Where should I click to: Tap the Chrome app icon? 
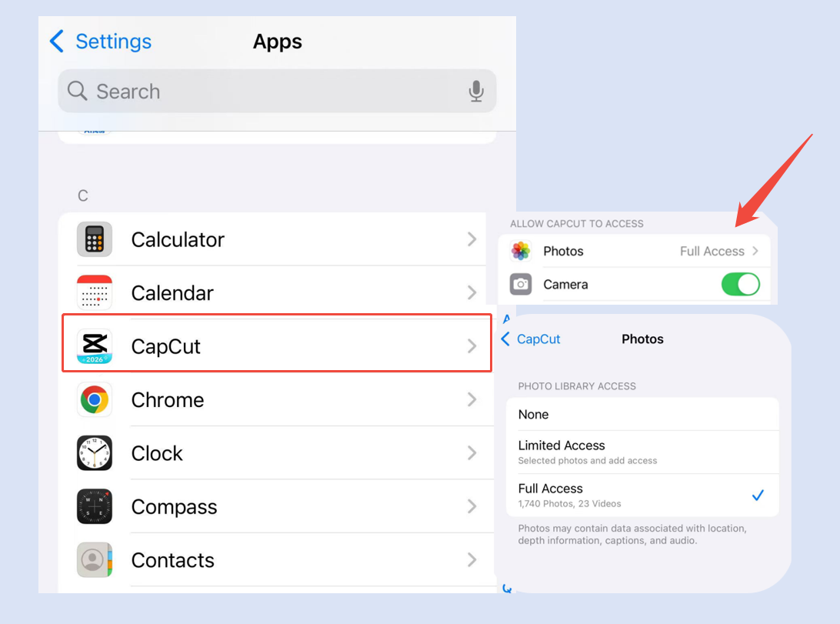coord(95,400)
